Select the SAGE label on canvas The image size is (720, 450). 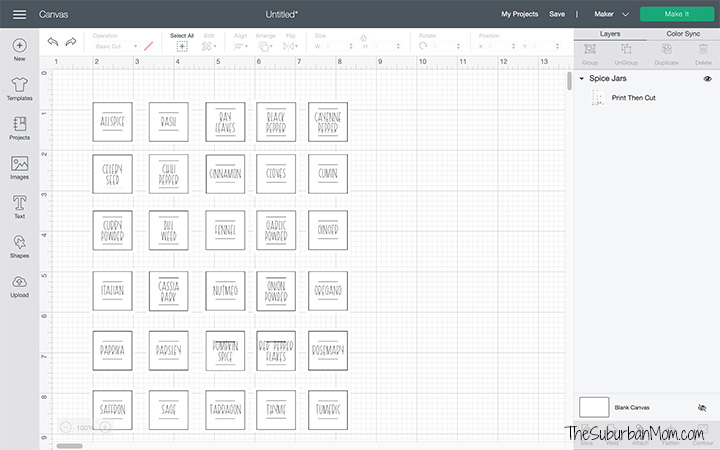coord(169,410)
